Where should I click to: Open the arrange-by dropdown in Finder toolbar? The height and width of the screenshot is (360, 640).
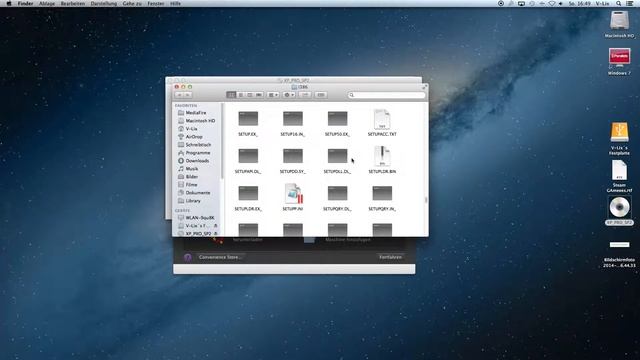pos(273,95)
